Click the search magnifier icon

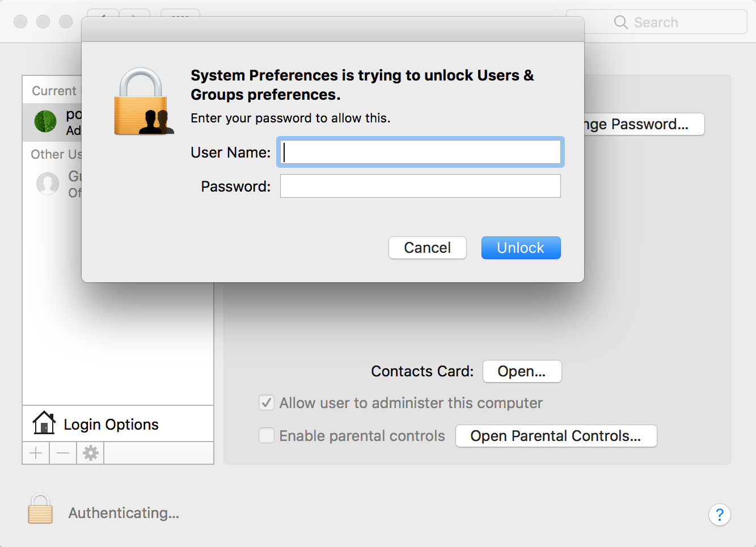coord(621,22)
